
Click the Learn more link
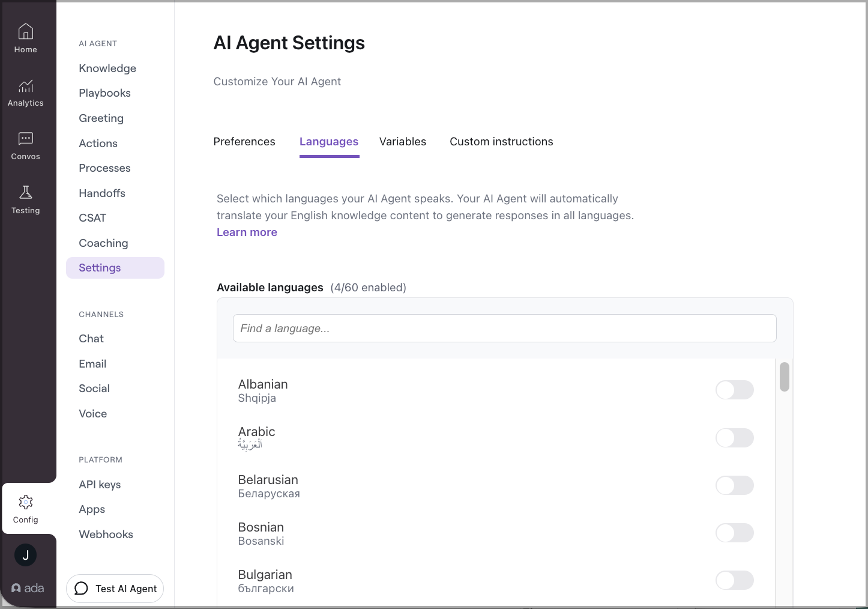(x=247, y=232)
